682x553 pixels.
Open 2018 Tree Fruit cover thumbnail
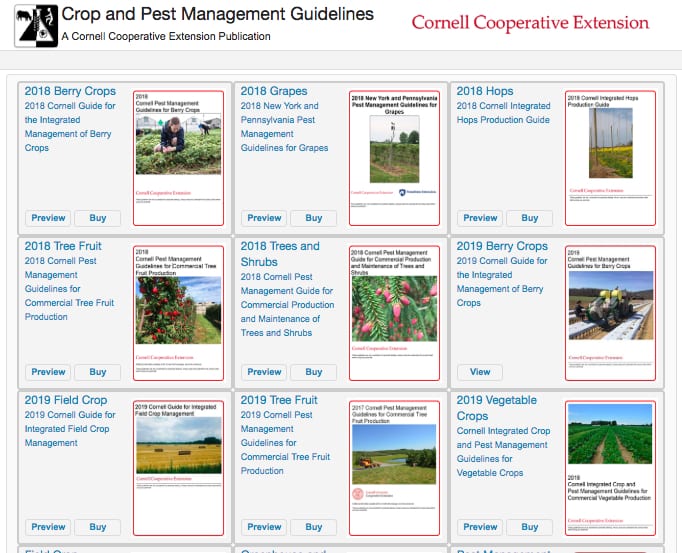pos(178,313)
